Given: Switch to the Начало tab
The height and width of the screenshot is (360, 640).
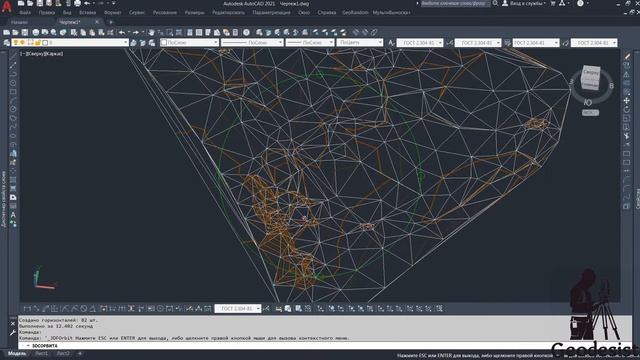Looking at the screenshot, I should click(19, 22).
